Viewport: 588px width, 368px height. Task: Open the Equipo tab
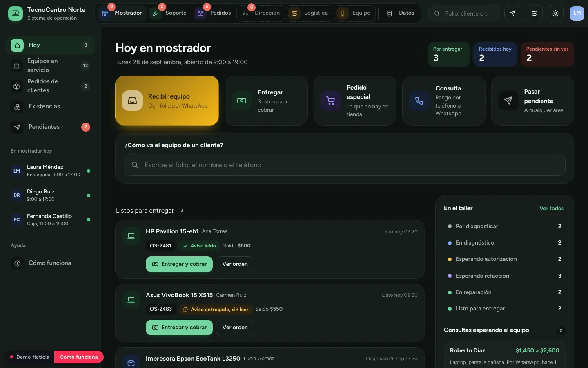click(x=355, y=13)
